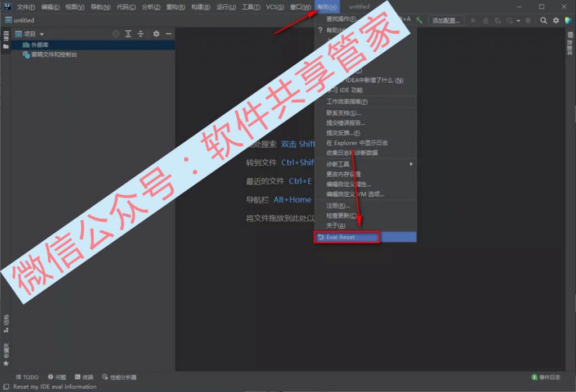Open the Project tool window sidebar tab
Image resolution: width=576 pixels, height=392 pixels.
click(x=6, y=40)
